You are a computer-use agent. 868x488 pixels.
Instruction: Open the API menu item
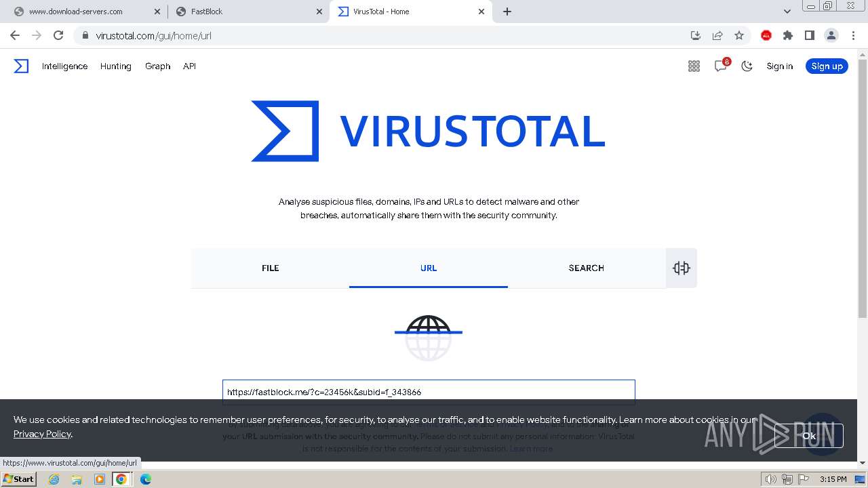189,66
